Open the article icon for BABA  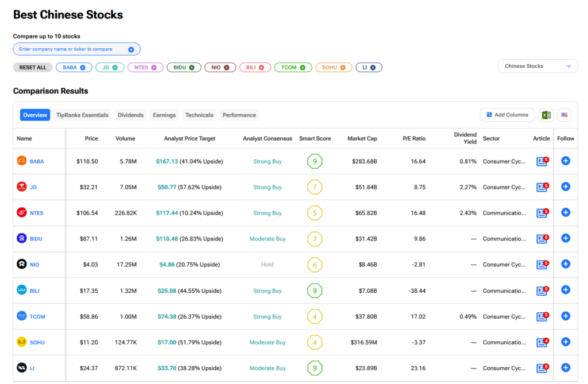[x=542, y=161]
